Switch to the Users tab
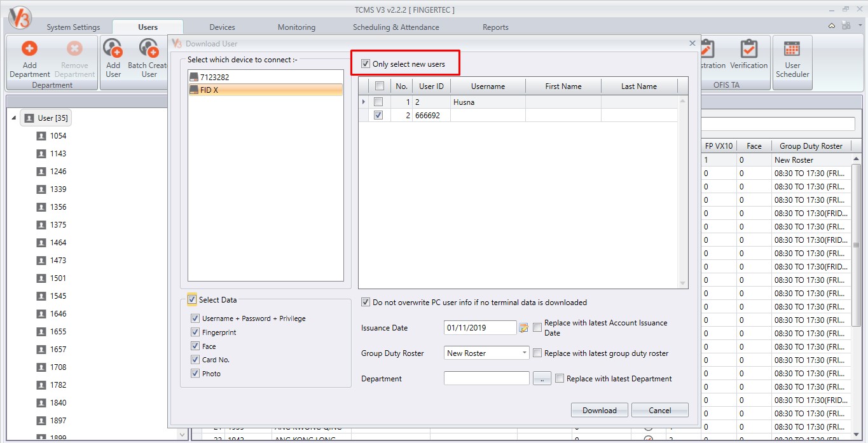 click(148, 27)
